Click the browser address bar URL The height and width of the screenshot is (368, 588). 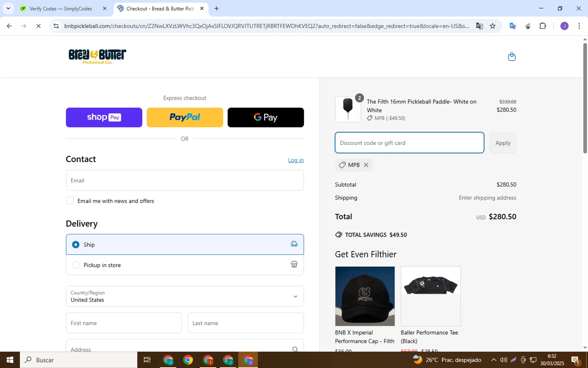(267, 26)
